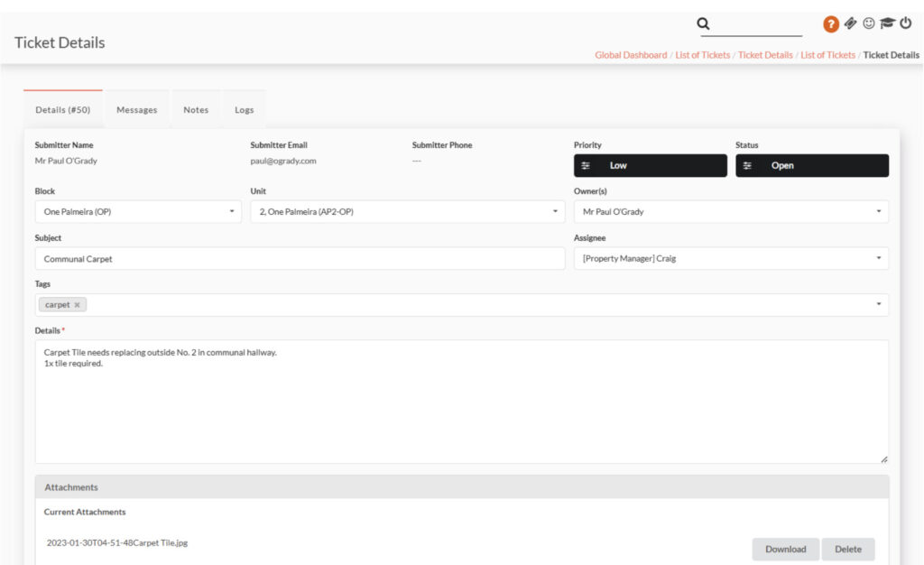The height and width of the screenshot is (565, 924).
Task: Go to Global Dashboard breadcrumb link
Action: 631,55
